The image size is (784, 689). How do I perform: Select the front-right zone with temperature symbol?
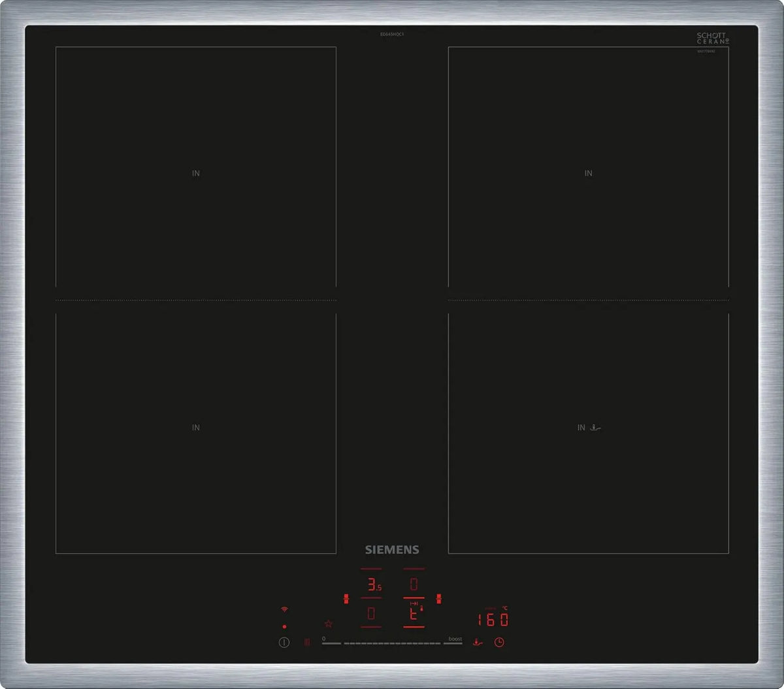(414, 613)
